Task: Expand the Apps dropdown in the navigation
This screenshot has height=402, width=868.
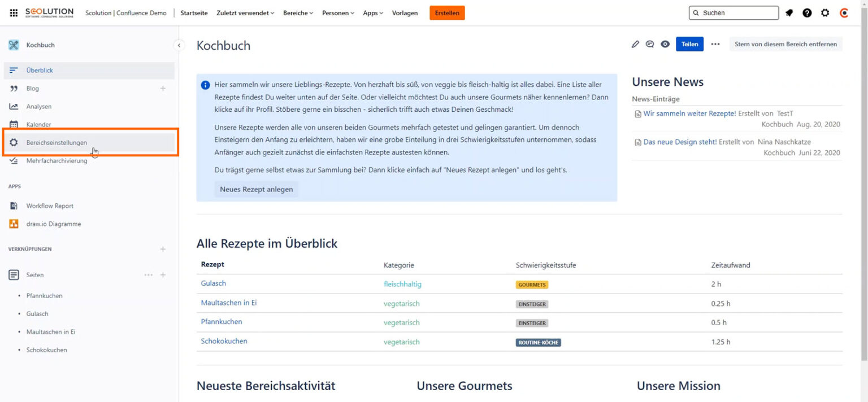Action: click(373, 13)
